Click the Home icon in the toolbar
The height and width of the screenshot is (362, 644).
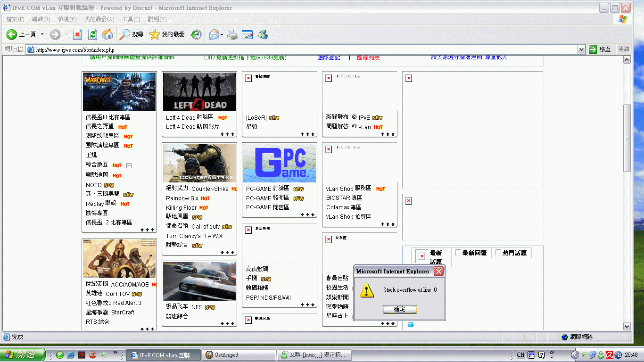coord(107,34)
